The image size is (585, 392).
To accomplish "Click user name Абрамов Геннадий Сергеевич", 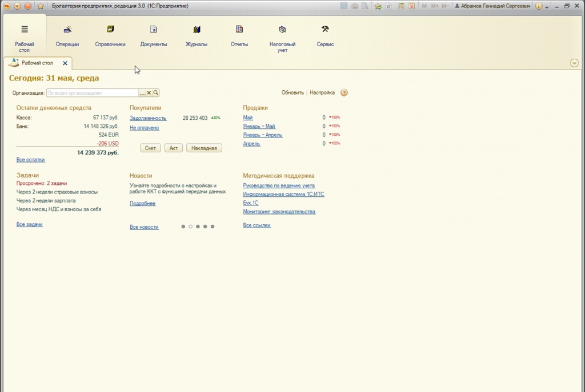I will tap(492, 6).
